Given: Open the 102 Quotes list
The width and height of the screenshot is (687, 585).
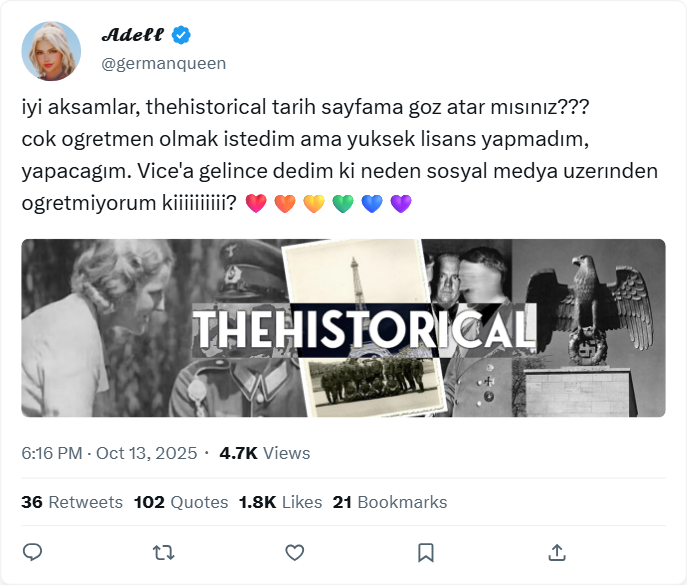Looking at the screenshot, I should point(181,502).
